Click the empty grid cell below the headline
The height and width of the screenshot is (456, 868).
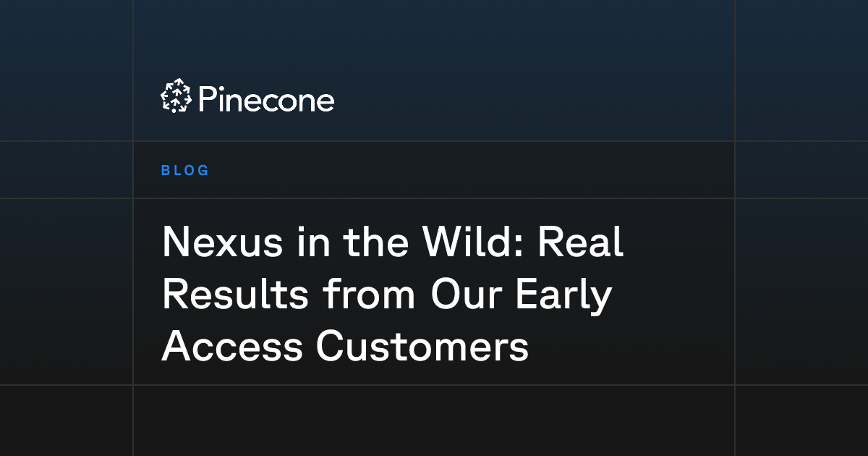coord(434,421)
